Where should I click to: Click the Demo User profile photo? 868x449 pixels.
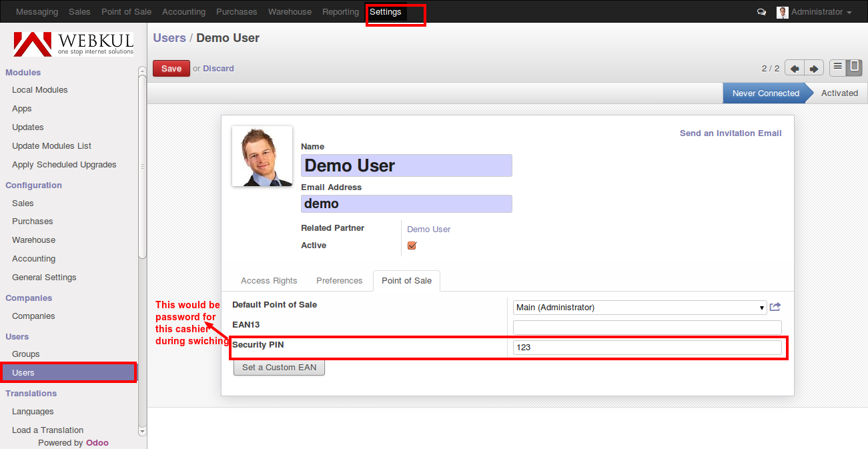pyautogui.click(x=262, y=156)
